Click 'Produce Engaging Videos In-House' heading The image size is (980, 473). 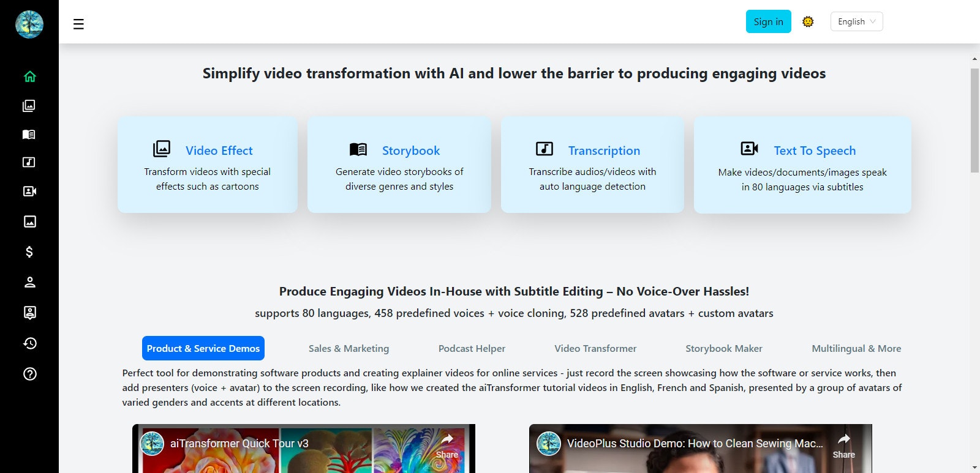[x=514, y=291]
